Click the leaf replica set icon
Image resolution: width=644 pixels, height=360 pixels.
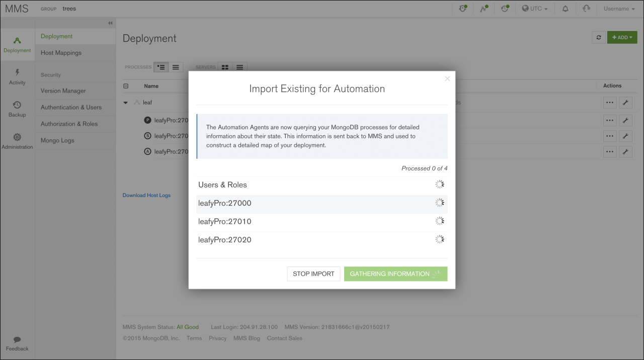pos(136,103)
